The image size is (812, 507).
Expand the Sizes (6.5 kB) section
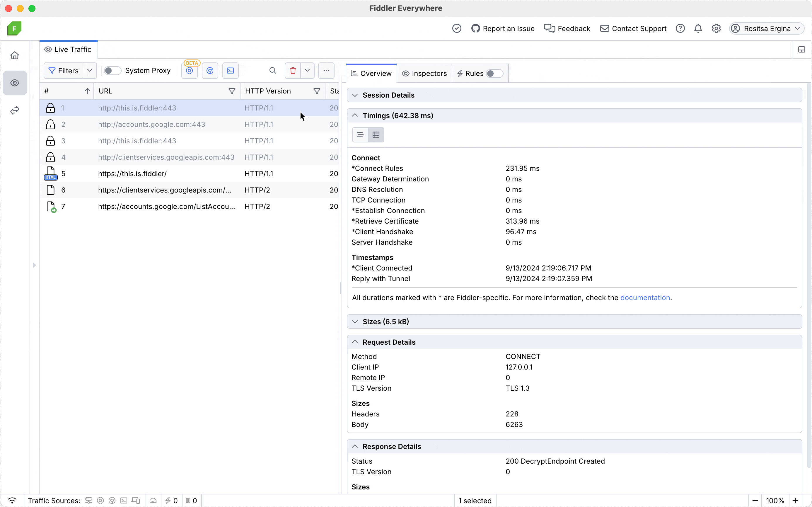coord(574,321)
